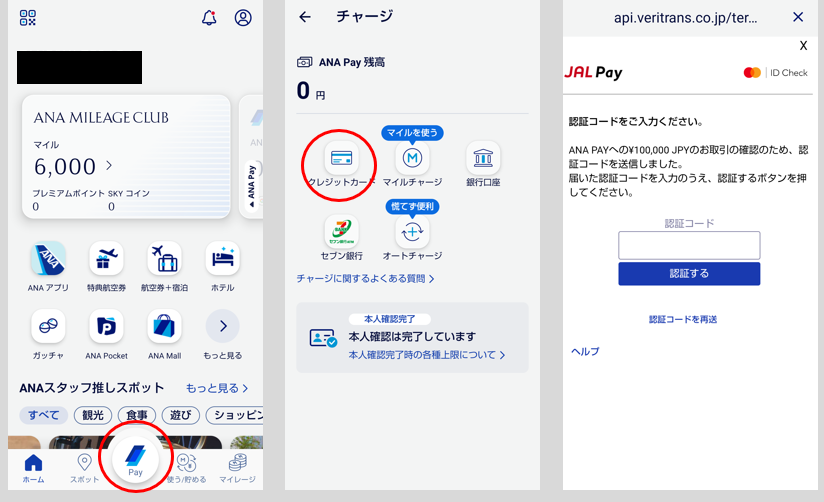
Task: Open the ANA MILEAGE CLUB card
Action: [x=126, y=157]
